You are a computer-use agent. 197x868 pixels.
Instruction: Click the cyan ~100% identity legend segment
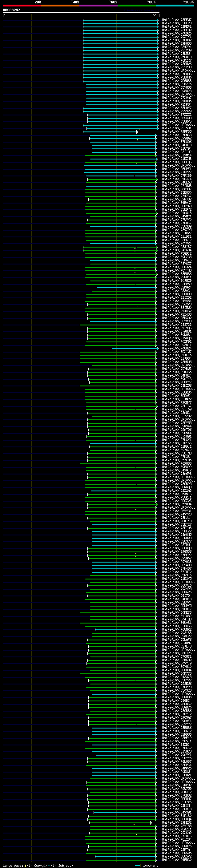coord(175,6)
